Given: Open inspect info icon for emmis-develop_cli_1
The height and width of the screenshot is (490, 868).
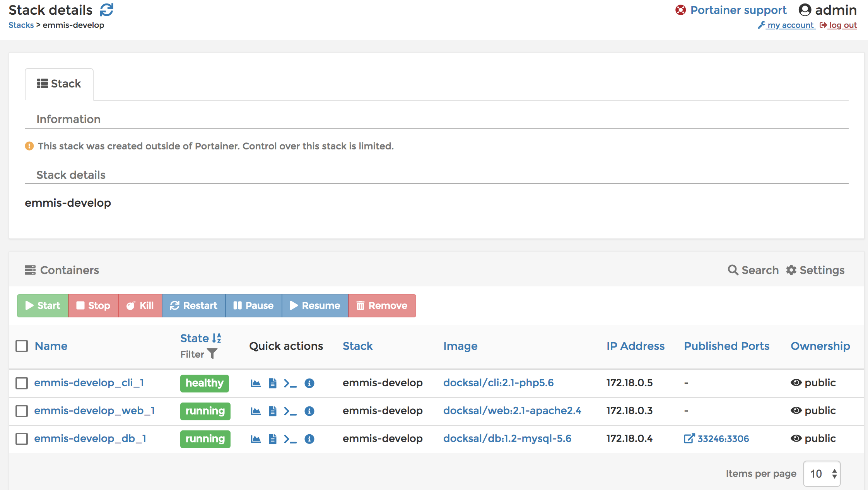Looking at the screenshot, I should (309, 383).
